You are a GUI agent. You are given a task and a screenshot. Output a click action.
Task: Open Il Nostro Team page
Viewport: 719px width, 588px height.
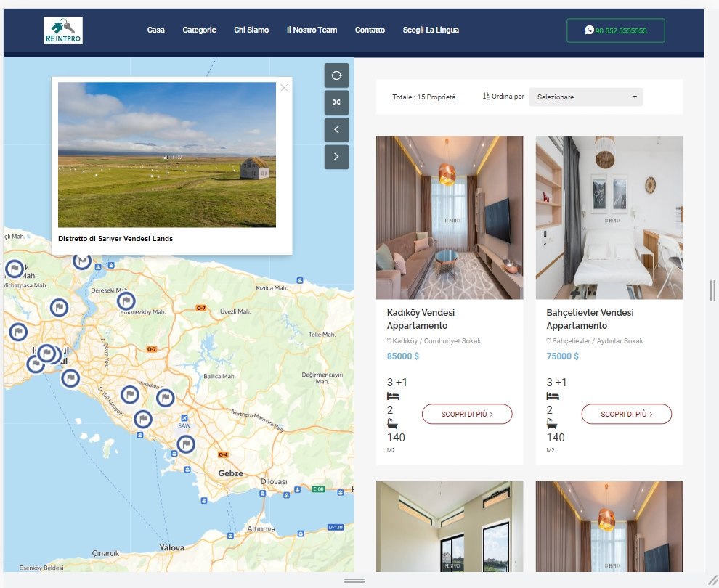tap(312, 30)
